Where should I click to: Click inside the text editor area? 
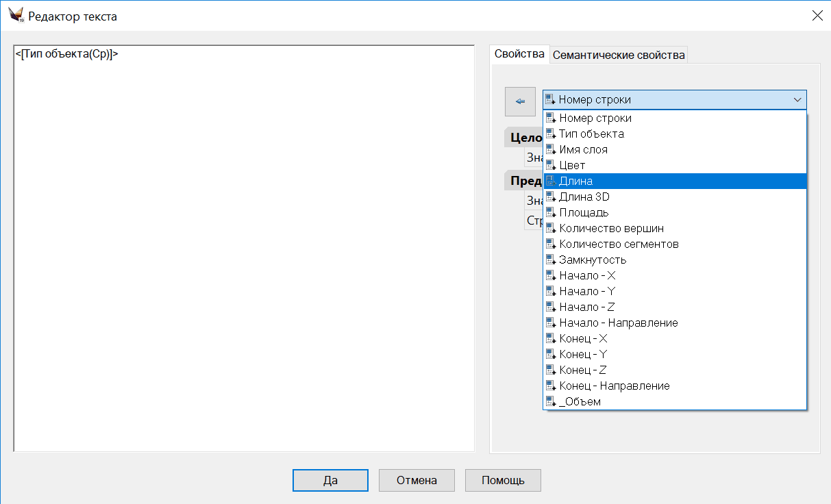pyautogui.click(x=244, y=253)
